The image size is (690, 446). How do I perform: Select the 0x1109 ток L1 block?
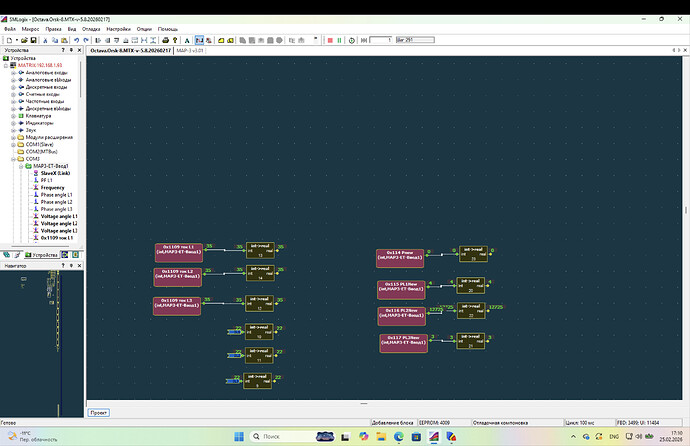coord(178,249)
